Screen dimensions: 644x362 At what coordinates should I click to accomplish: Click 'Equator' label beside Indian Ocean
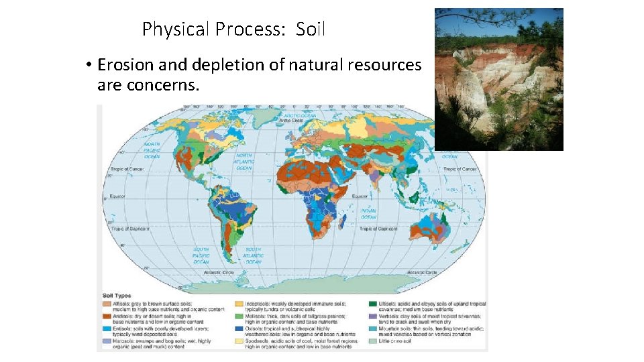click(x=360, y=196)
